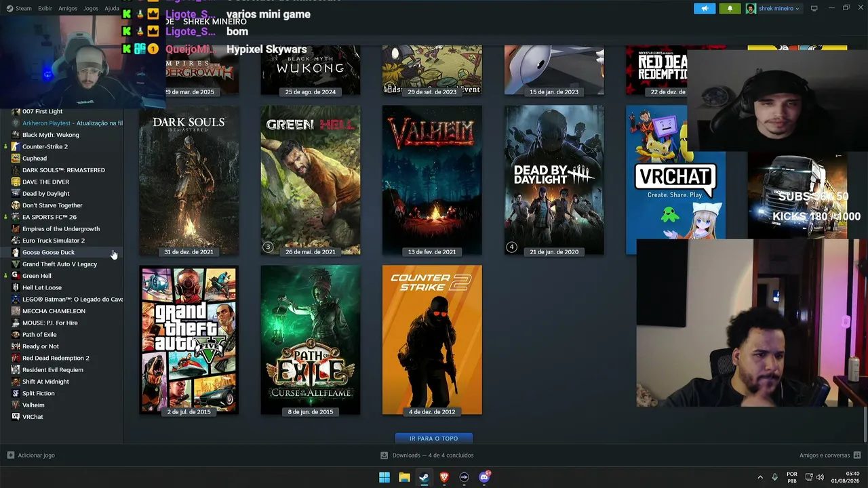868x488 pixels.
Task: Click the Steam taskbar icon
Action: coord(424,477)
